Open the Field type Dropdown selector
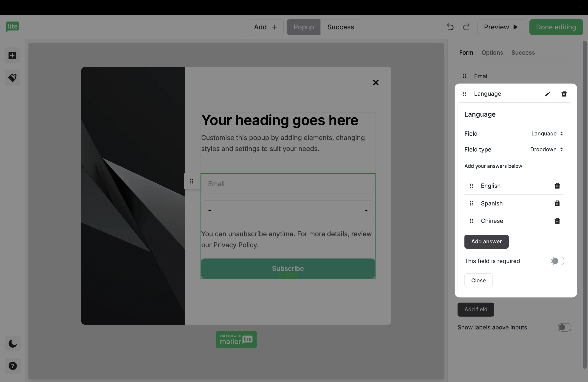This screenshot has height=382, width=588. coord(546,149)
